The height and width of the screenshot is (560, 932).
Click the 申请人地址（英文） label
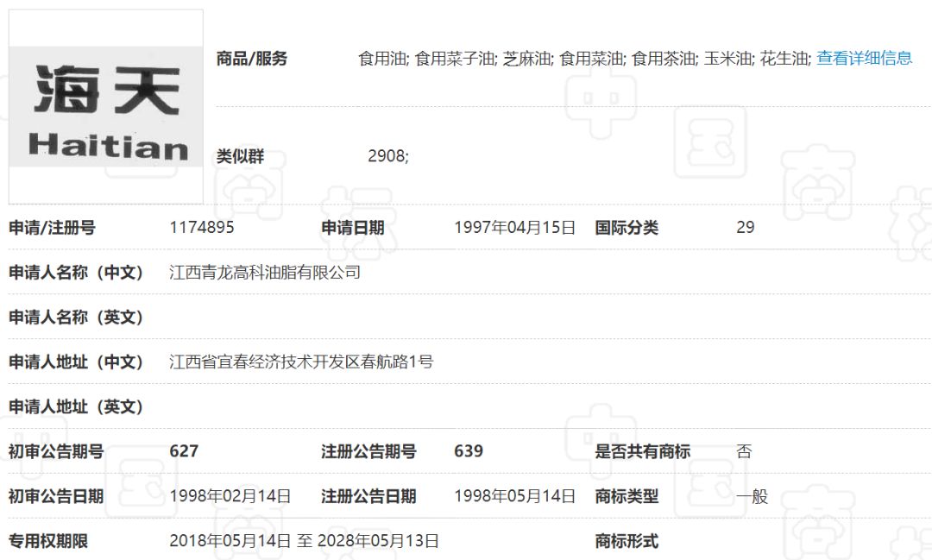[76, 406]
